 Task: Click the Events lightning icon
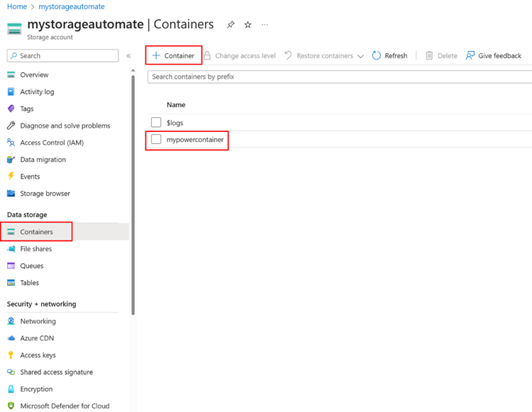(11, 177)
